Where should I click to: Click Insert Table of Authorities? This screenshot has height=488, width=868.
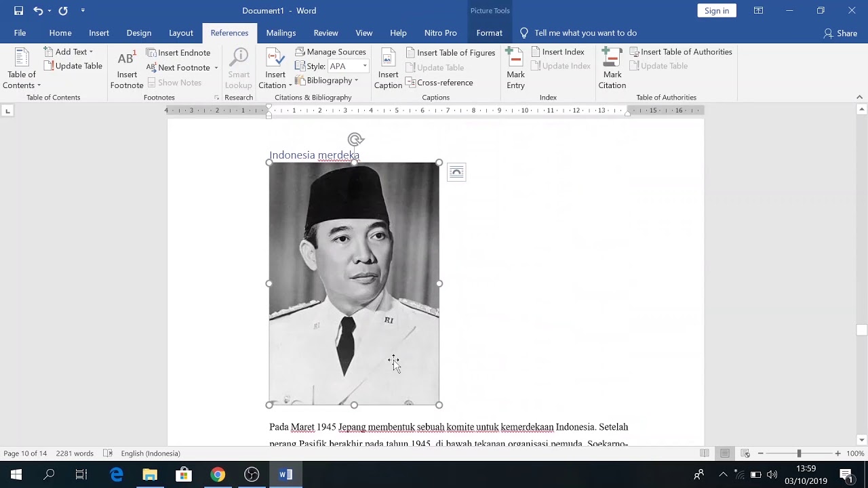click(681, 52)
